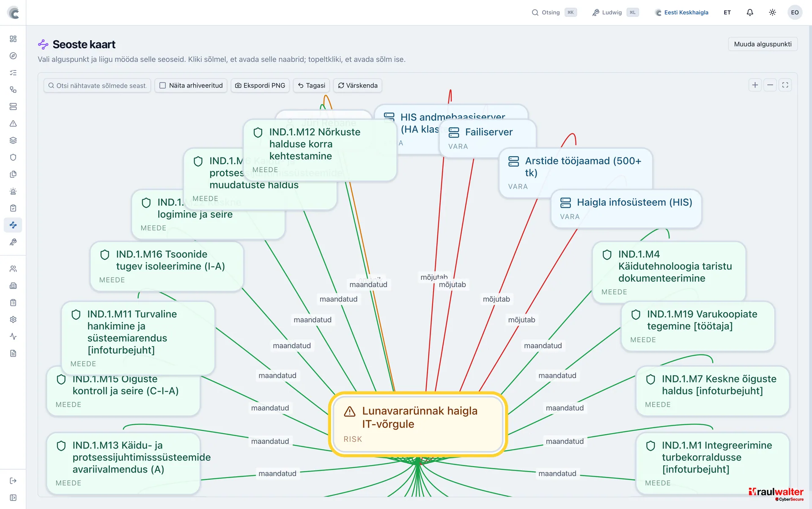This screenshot has height=509, width=812.
Task: Click Ekspordi PNG button
Action: click(260, 85)
